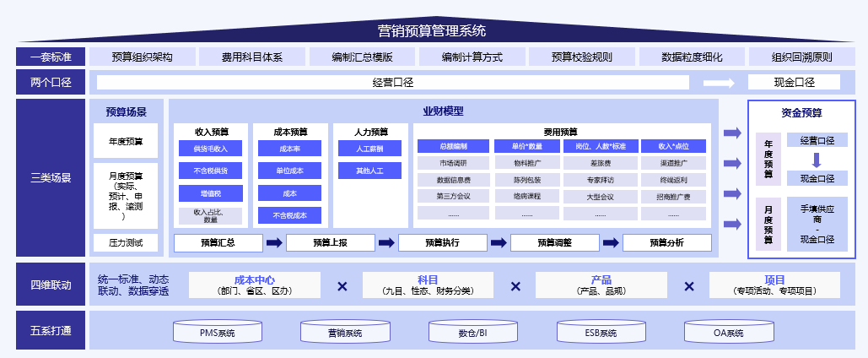Click the 其他人工 block

tap(369, 171)
